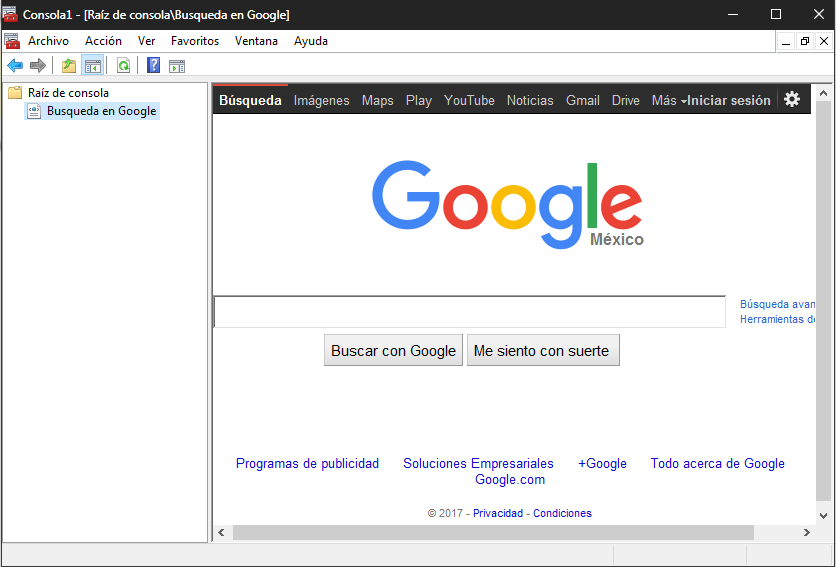The image size is (836, 567).
Task: Open Privacidad footer link
Action: tap(498, 513)
